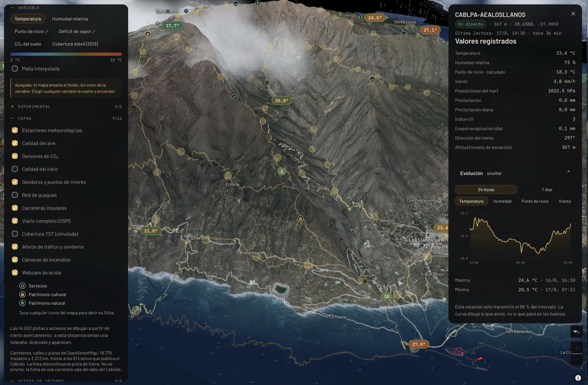Turn on Red de guaguas layer
588x385 pixels.
click(x=15, y=195)
